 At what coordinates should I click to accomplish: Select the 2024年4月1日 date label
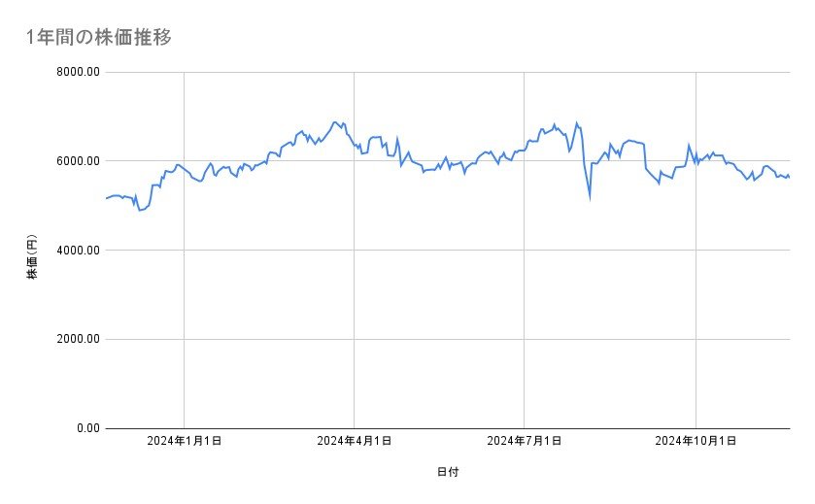coord(355,442)
